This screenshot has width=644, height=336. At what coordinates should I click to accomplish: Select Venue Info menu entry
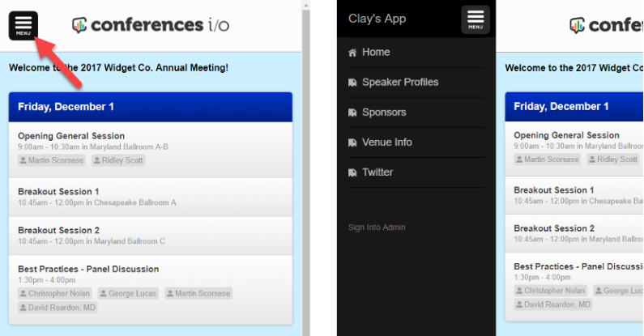(387, 142)
